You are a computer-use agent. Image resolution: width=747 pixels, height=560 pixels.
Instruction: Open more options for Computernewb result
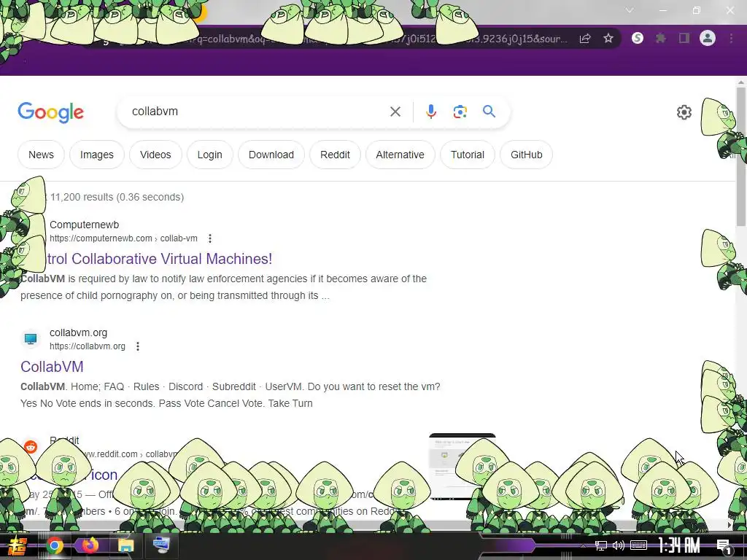(x=210, y=238)
